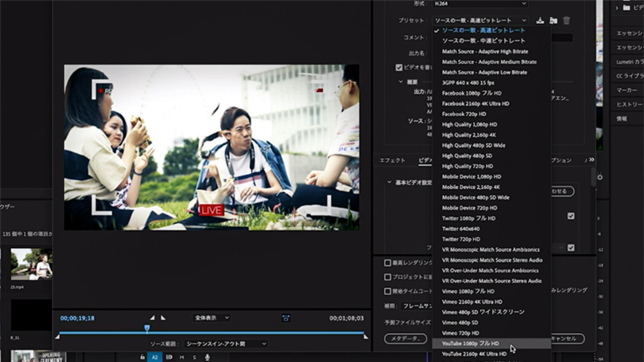Screen dimensions: 644x362
Task: Click the voice-over microphone icon on track A2
Action: tap(207, 357)
